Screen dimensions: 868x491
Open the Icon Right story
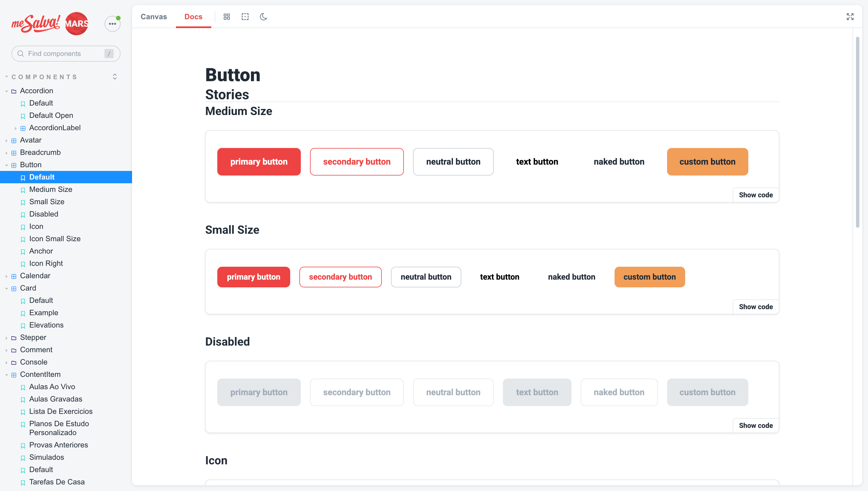pyautogui.click(x=46, y=263)
